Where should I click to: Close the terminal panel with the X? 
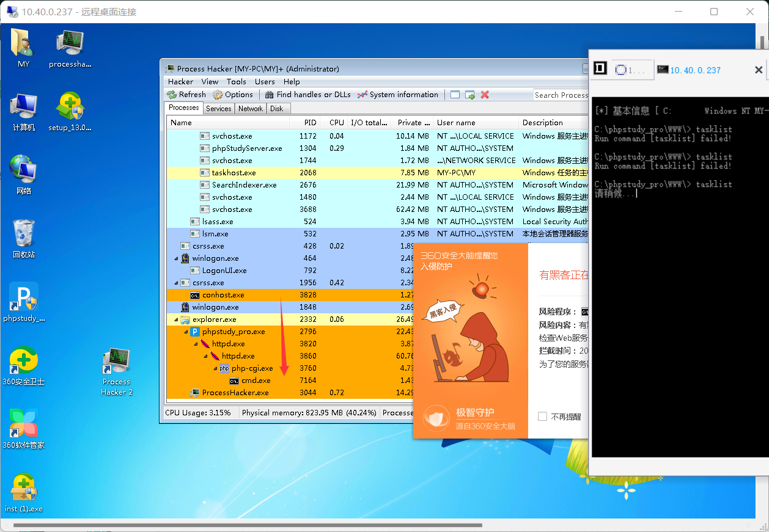tap(758, 70)
